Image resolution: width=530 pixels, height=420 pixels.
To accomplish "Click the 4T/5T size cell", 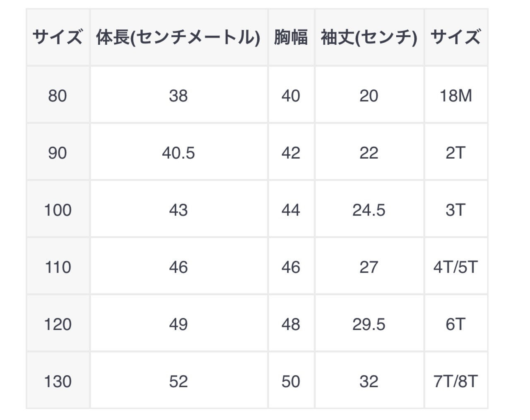I will coord(455,267).
